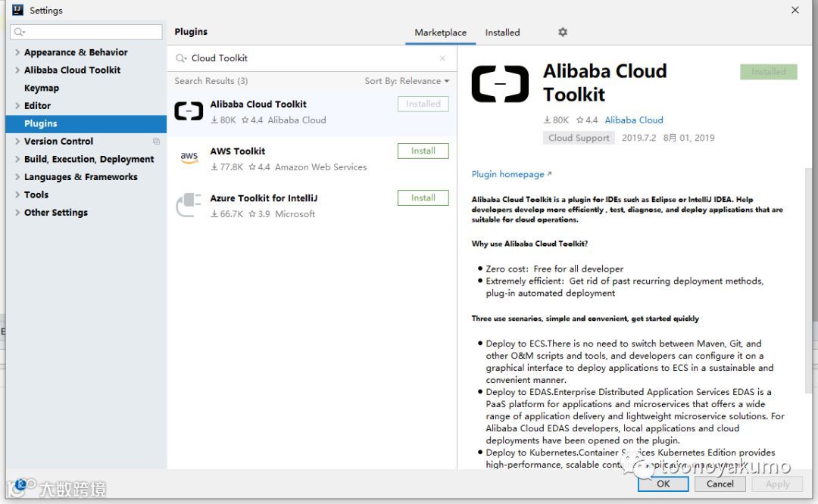Expand the Editor settings node
This screenshot has height=504, width=818.
click(x=17, y=106)
